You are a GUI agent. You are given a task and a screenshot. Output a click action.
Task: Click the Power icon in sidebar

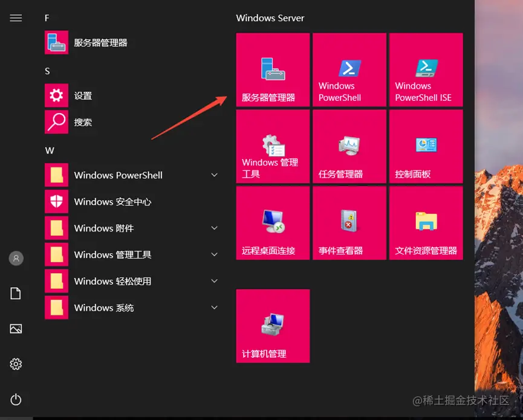16,399
